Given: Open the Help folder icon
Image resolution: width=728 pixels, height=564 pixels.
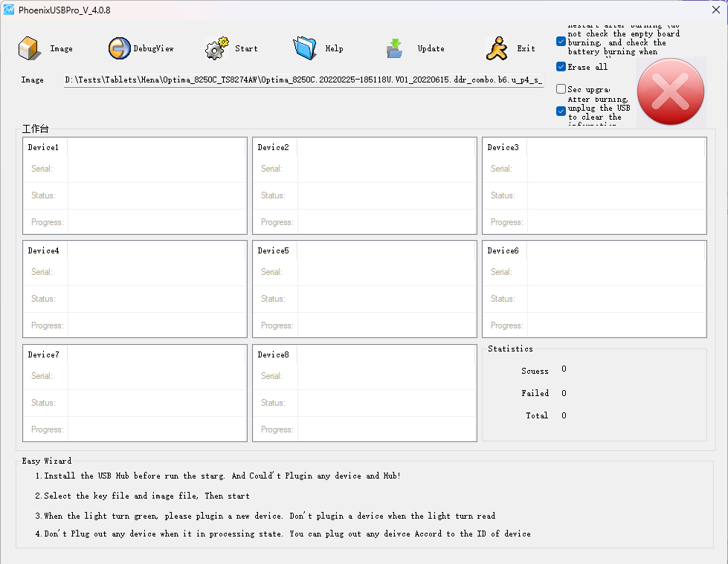Looking at the screenshot, I should (305, 48).
